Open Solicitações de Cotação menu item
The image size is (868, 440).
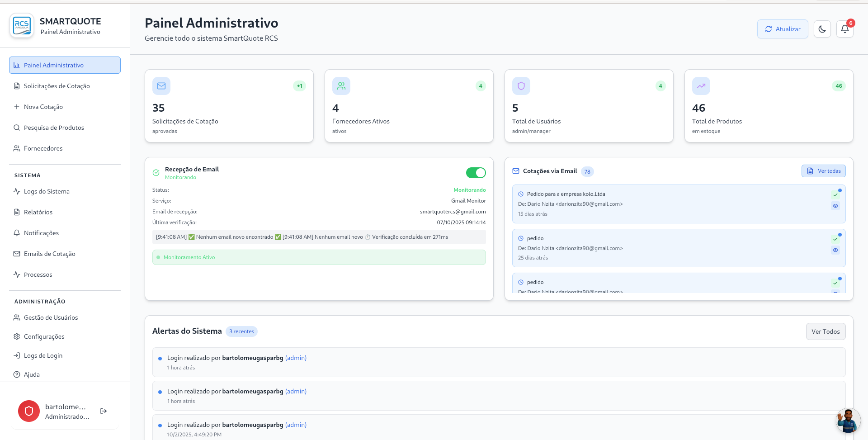57,86
